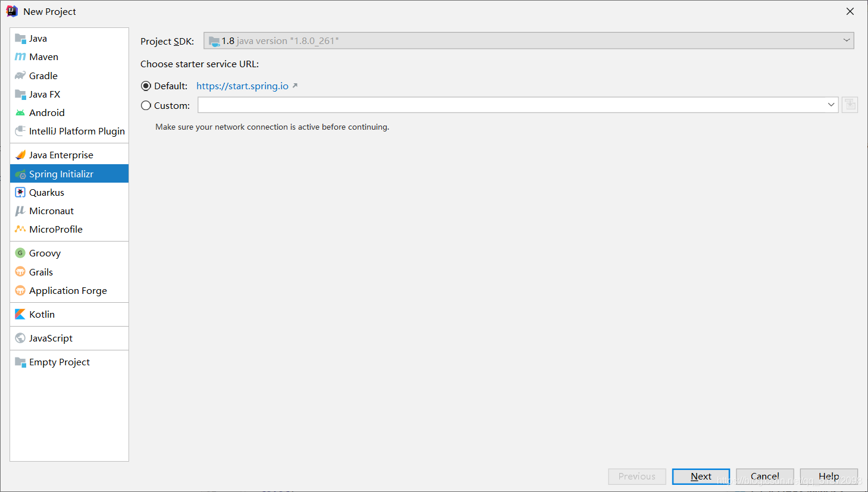This screenshot has width=868, height=492.
Task: Click the 'New Project' window title
Action: 49,11
